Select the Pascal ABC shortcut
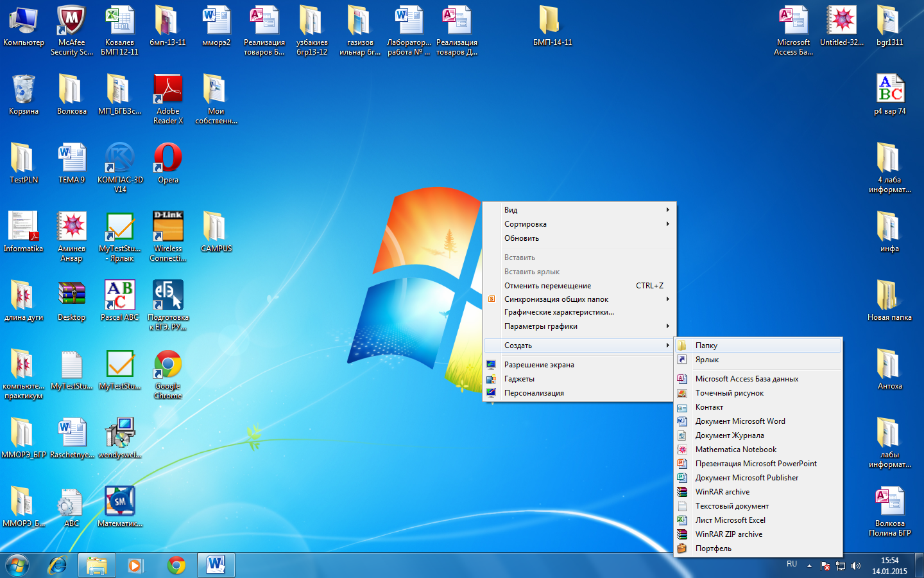Screen dimensions: 924x578 120,301
